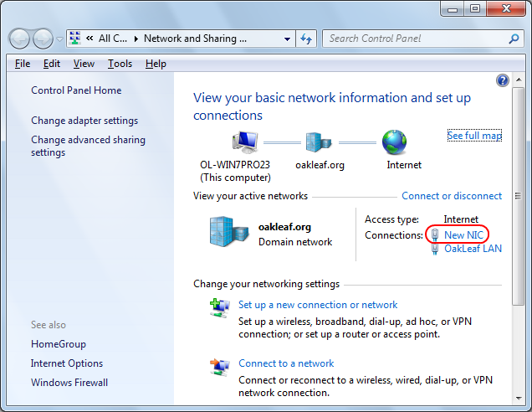Image resolution: width=532 pixels, height=412 pixels.
Task: Click the large oakleaf.org domain network icon
Action: click(228, 231)
